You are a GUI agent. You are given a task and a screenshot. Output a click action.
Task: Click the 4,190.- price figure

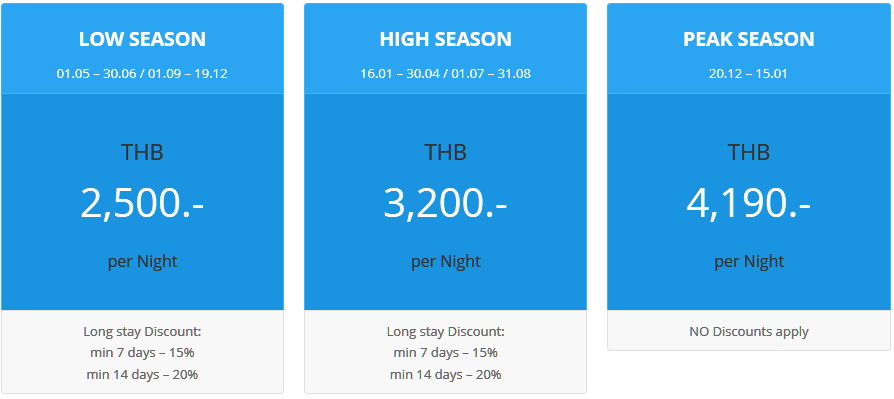click(x=749, y=203)
